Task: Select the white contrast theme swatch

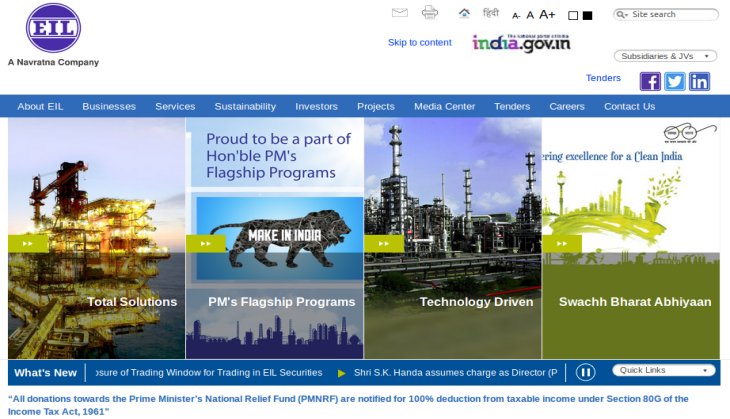Action: pyautogui.click(x=573, y=16)
